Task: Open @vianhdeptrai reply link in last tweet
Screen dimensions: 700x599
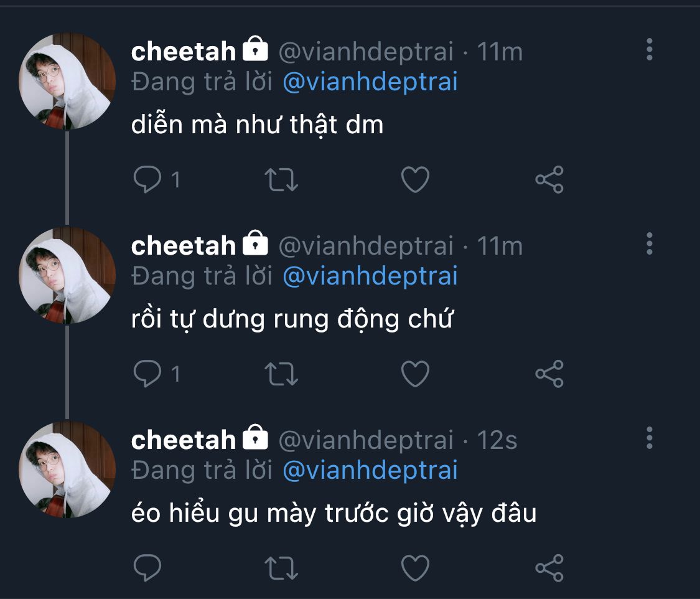Action: pos(370,470)
